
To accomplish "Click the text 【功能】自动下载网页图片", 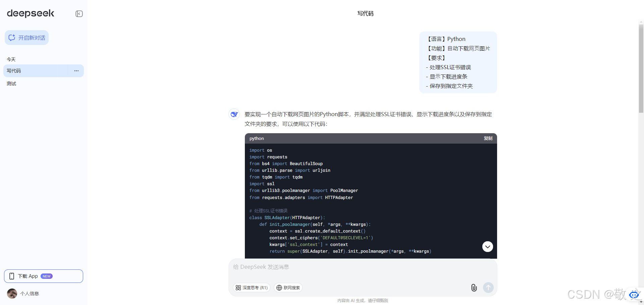I will coord(458,49).
